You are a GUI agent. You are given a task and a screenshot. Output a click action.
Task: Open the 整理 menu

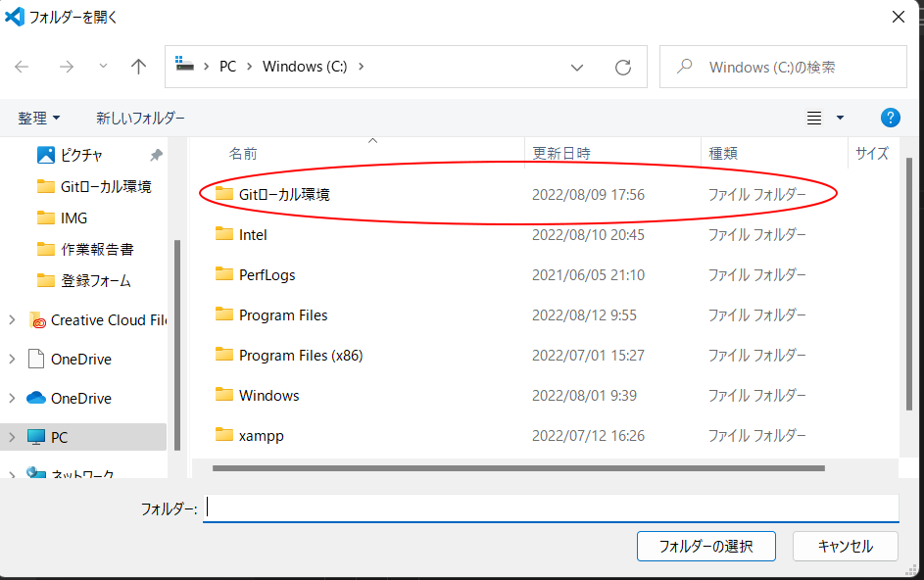click(39, 118)
